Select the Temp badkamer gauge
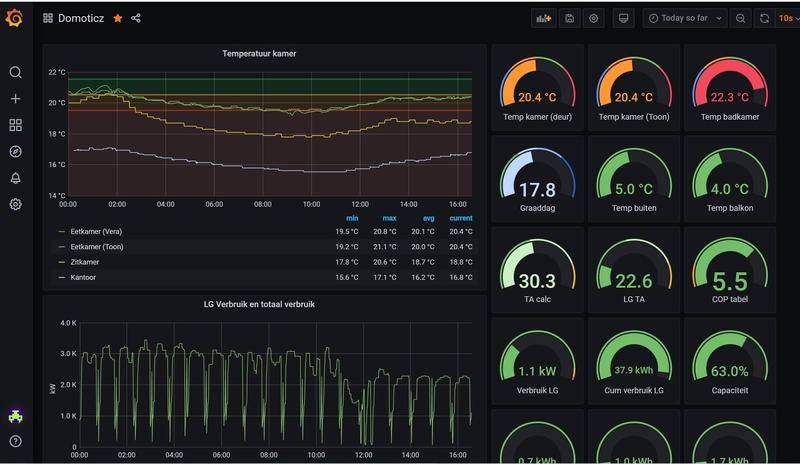Screen dimensions: 800x464 pyautogui.click(x=730, y=87)
